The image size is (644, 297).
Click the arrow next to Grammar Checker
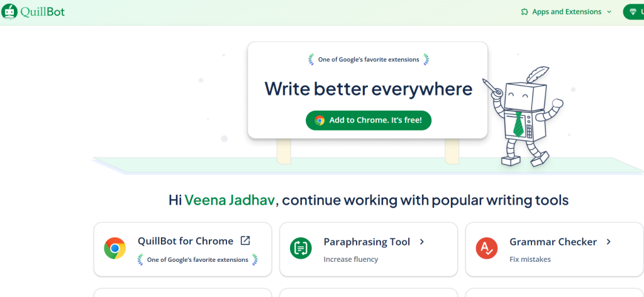tap(608, 241)
